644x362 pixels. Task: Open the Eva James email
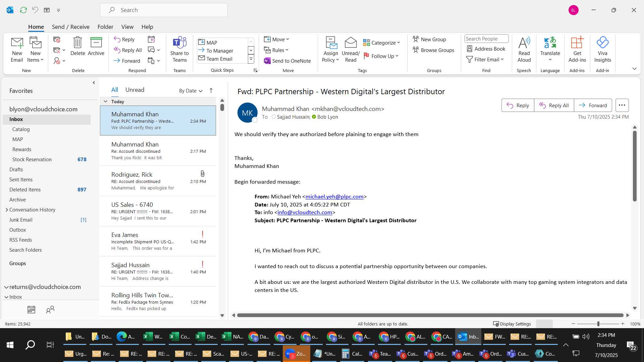pos(158,241)
